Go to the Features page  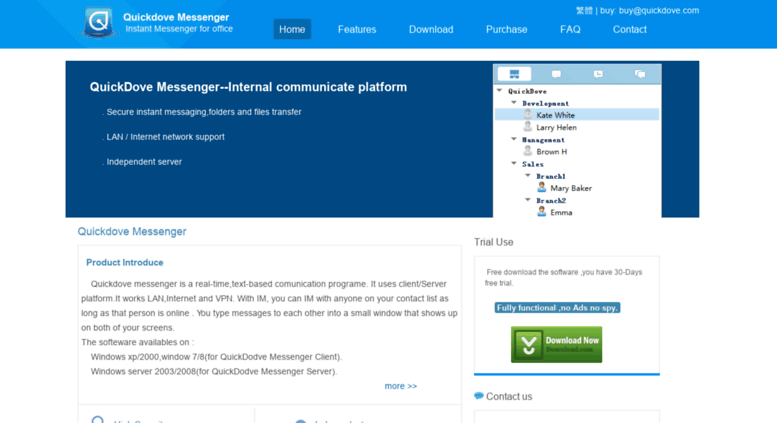tap(357, 29)
